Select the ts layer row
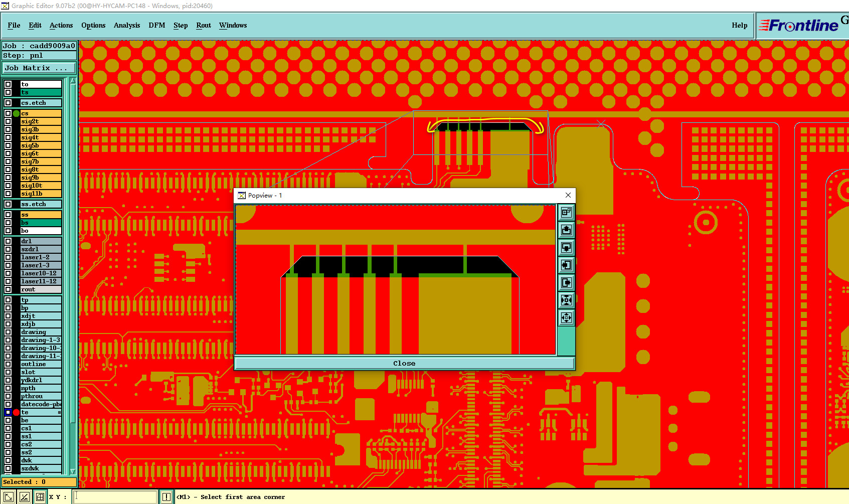 (x=41, y=92)
